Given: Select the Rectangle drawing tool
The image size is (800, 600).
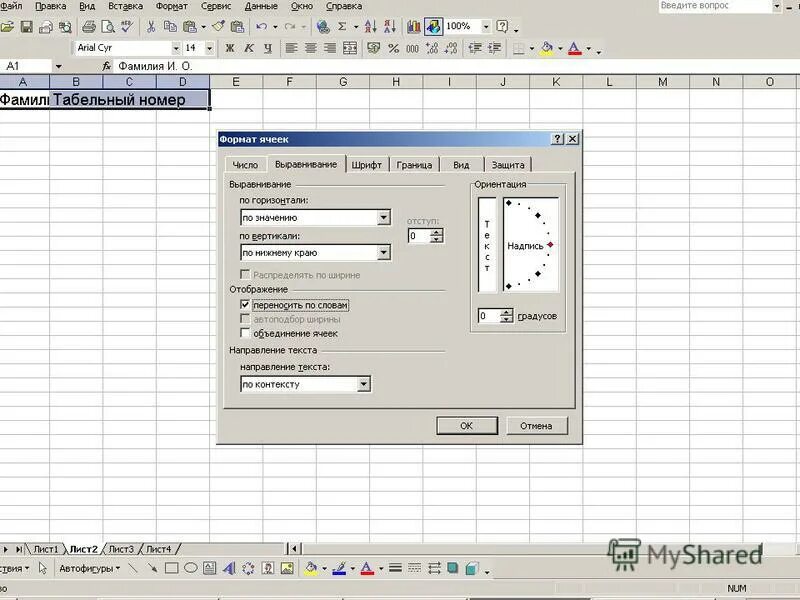Looking at the screenshot, I should [x=171, y=568].
